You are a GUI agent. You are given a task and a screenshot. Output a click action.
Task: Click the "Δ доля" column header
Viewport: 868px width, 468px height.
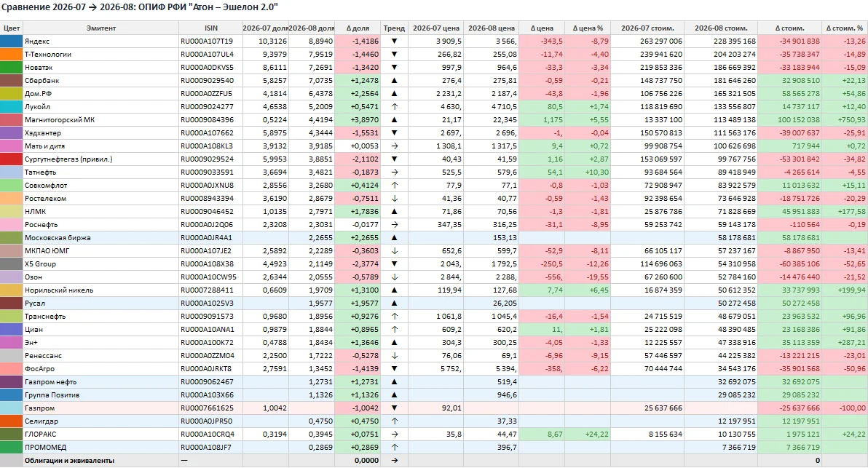pos(358,28)
